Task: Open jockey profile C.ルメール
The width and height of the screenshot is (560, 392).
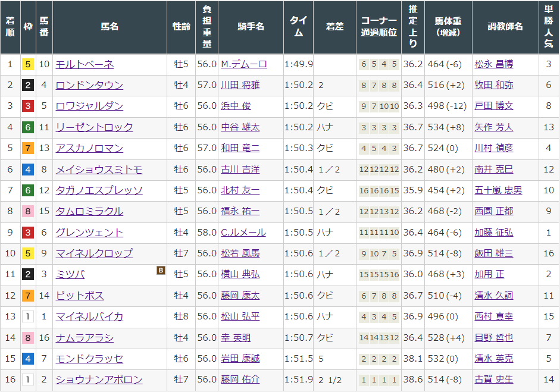Action: [243, 233]
